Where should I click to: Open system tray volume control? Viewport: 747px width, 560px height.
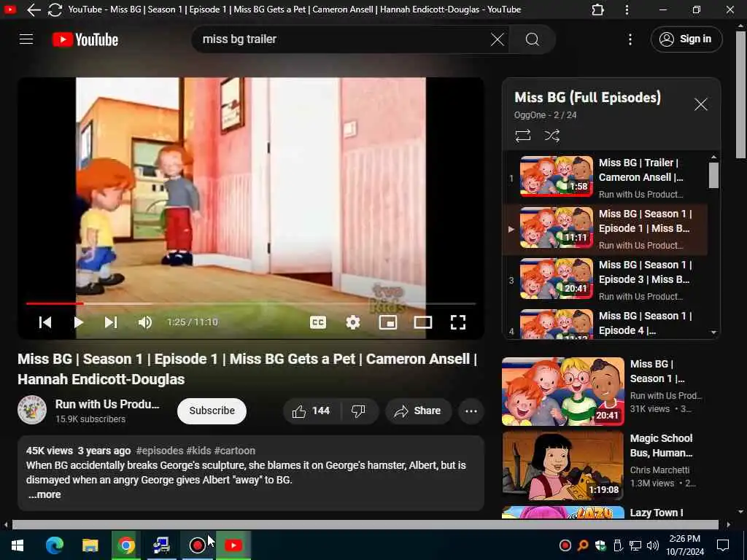[x=653, y=545]
